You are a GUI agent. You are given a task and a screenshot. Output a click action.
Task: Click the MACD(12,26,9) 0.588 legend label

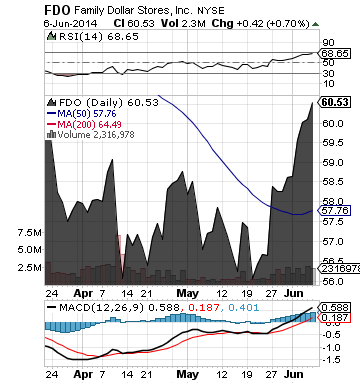pos(120,307)
